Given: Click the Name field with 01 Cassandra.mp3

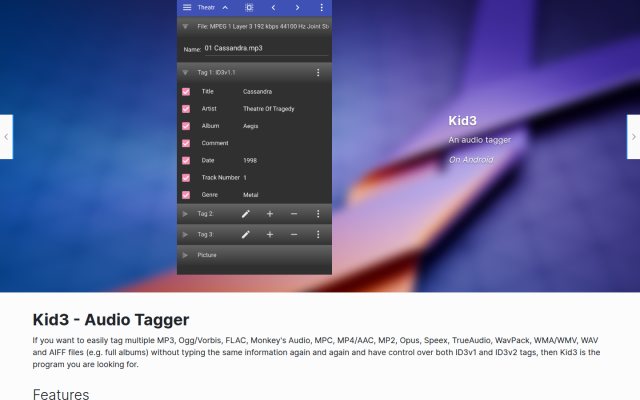Looking at the screenshot, I should click(x=266, y=49).
